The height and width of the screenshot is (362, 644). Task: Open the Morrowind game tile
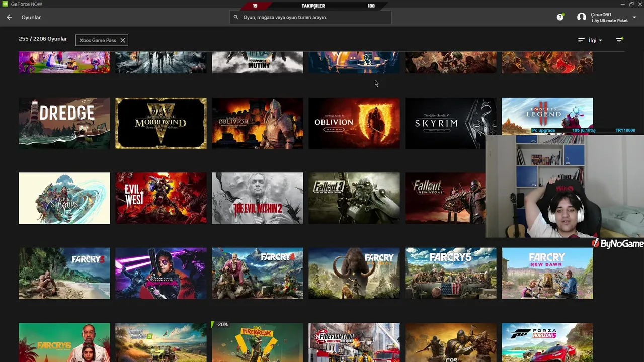tap(161, 123)
